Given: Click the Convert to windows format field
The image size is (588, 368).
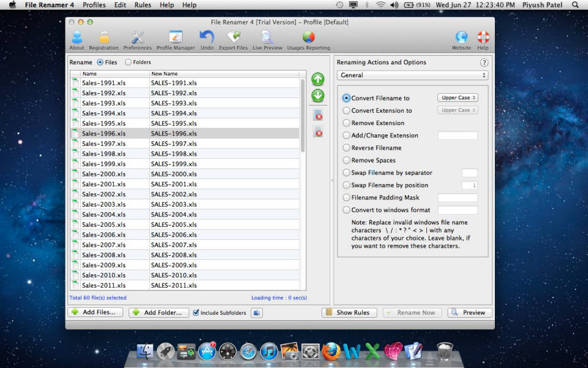Looking at the screenshot, I should [x=458, y=210].
